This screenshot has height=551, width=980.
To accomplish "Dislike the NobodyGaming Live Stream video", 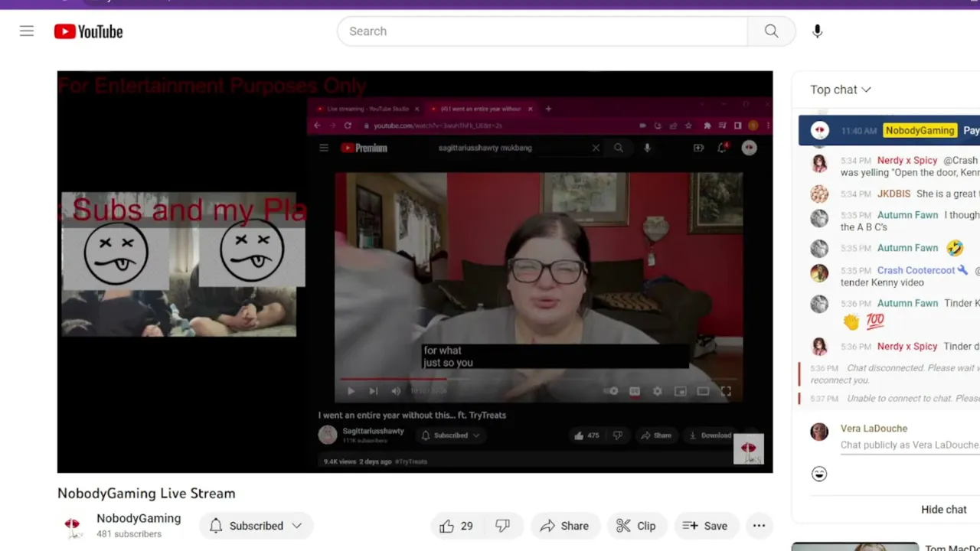I will coord(502,526).
